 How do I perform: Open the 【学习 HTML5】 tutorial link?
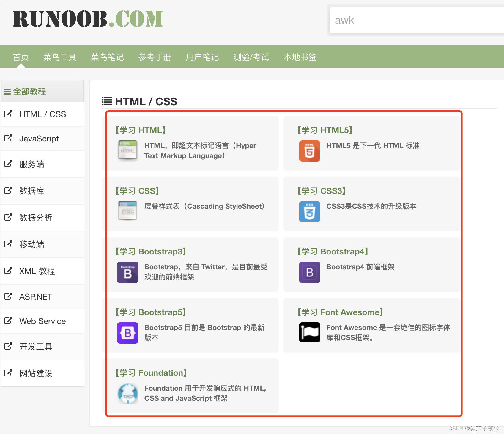(x=325, y=130)
